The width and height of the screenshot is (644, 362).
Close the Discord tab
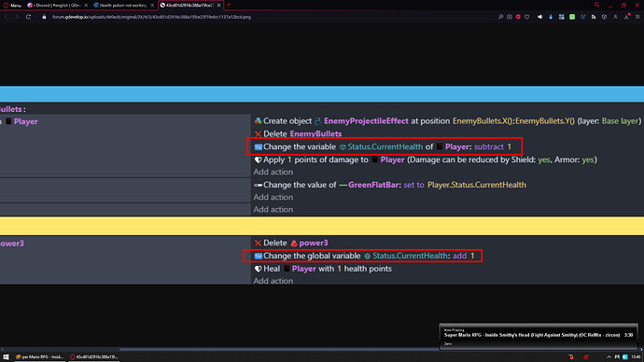coord(86,6)
